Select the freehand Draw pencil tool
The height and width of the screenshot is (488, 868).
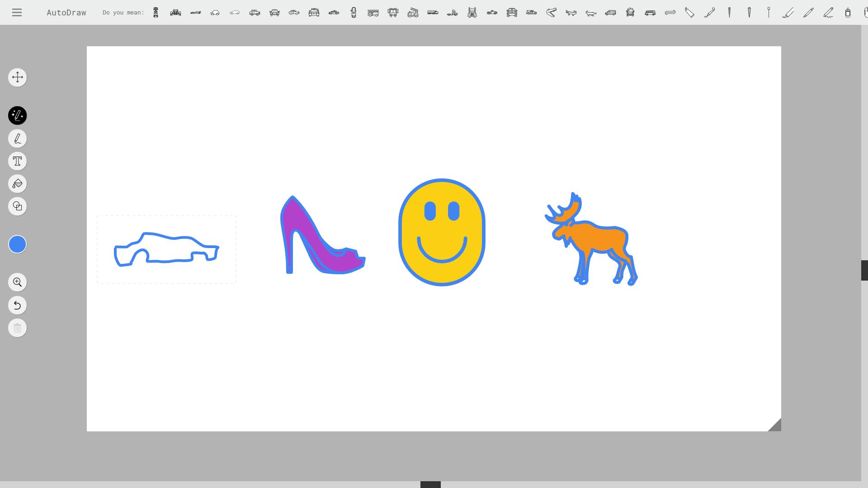[17, 139]
